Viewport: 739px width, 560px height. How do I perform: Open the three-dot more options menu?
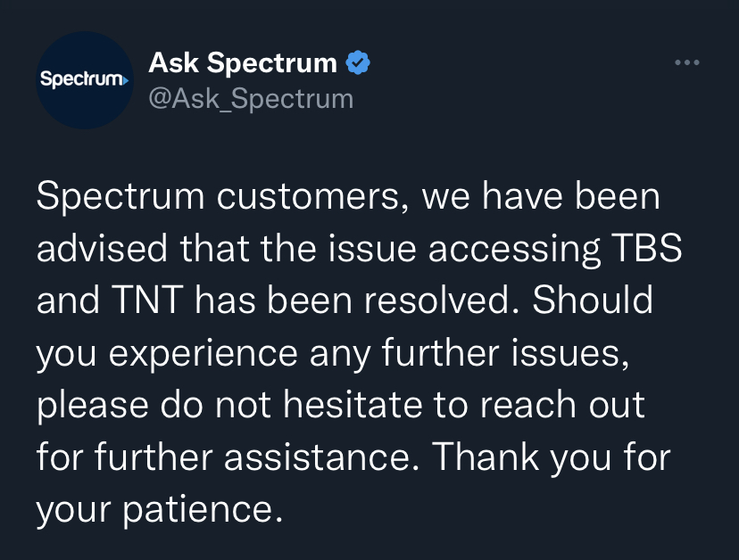tap(686, 62)
